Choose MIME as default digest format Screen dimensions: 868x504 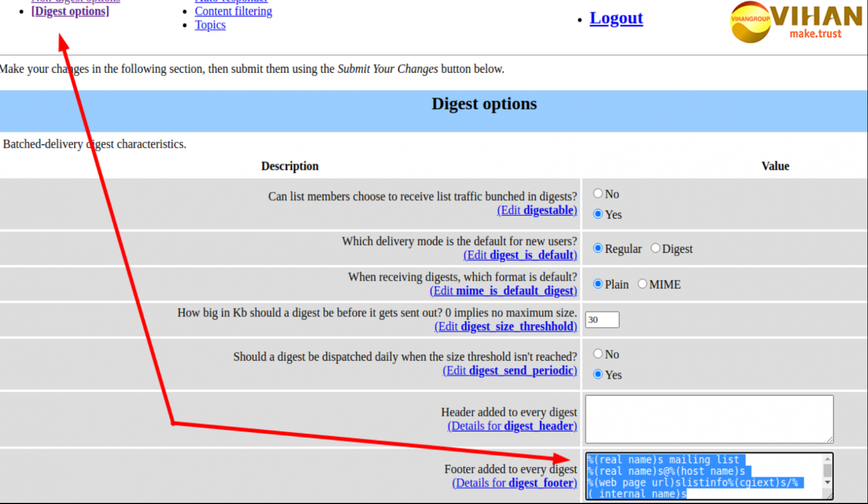coord(642,284)
